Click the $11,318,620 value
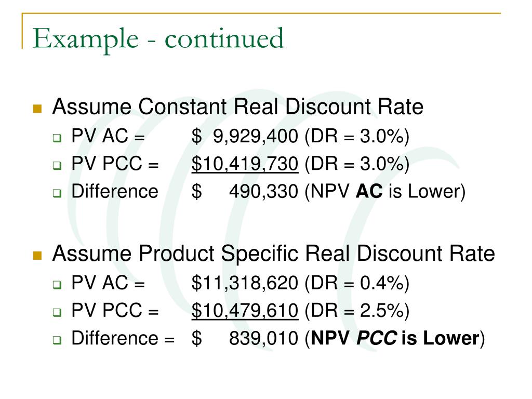Screen dimensions: 532x399 [245, 283]
